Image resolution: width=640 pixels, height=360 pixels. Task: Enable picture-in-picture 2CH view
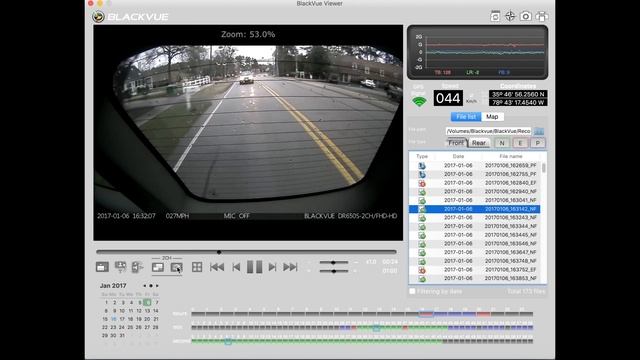tap(158, 267)
